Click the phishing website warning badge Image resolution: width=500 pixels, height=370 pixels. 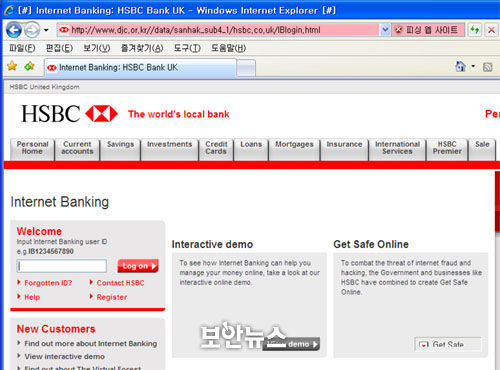click(x=428, y=30)
